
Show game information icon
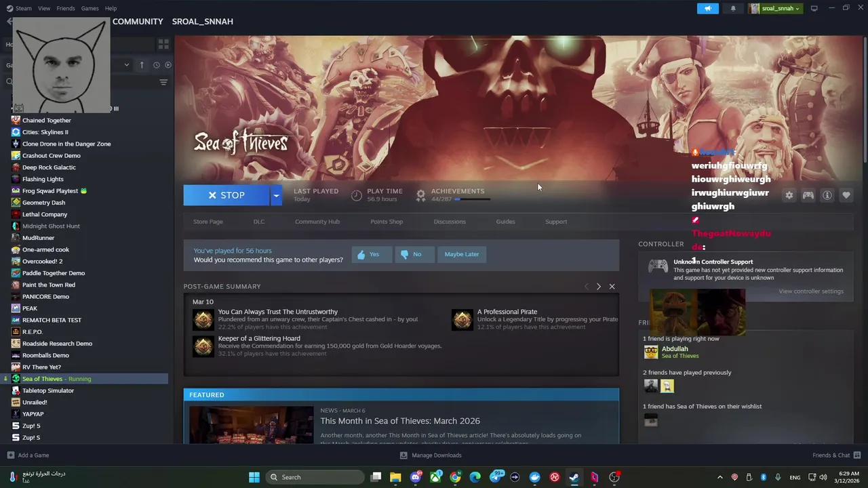click(x=827, y=195)
